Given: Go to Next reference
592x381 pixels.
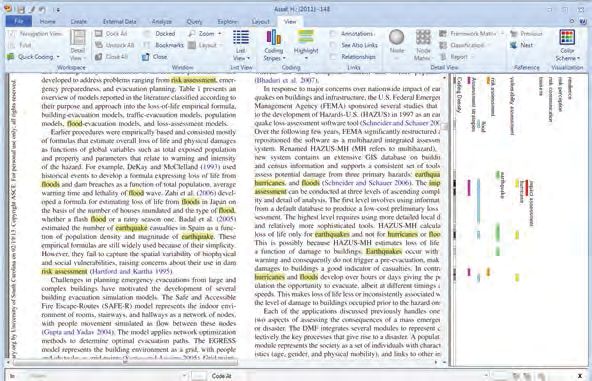Looking at the screenshot, I should point(521,45).
